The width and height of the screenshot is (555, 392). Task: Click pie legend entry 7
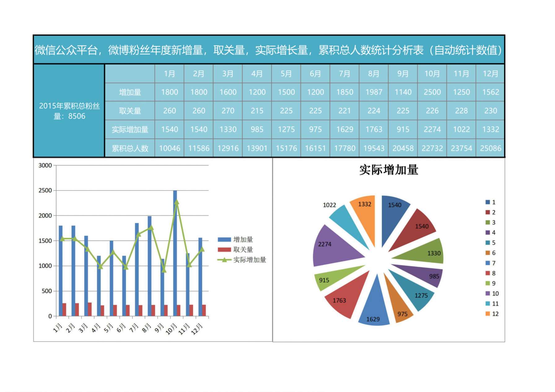click(x=491, y=263)
